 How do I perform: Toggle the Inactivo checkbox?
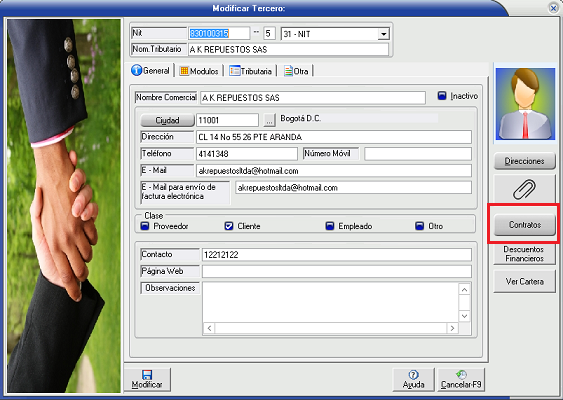coord(442,96)
